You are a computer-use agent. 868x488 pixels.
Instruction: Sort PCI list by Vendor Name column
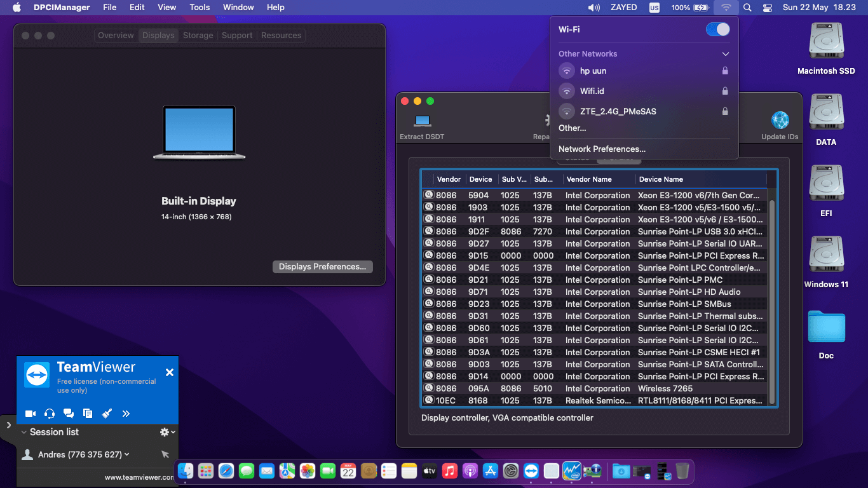coord(598,179)
